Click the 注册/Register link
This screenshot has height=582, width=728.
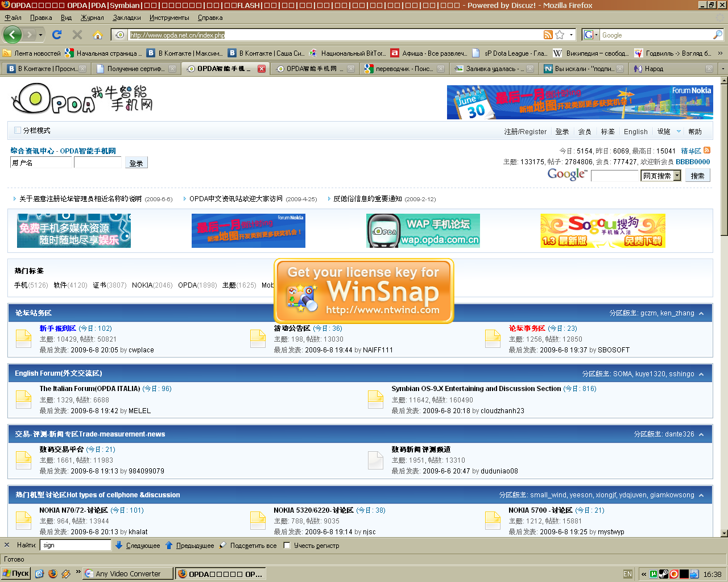[525, 131]
